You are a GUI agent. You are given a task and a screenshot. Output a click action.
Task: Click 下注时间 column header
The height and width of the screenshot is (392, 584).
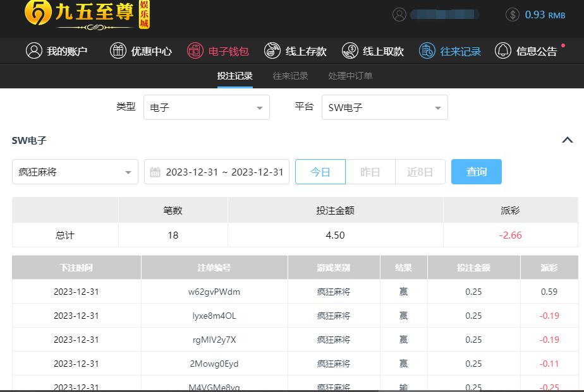point(76,268)
